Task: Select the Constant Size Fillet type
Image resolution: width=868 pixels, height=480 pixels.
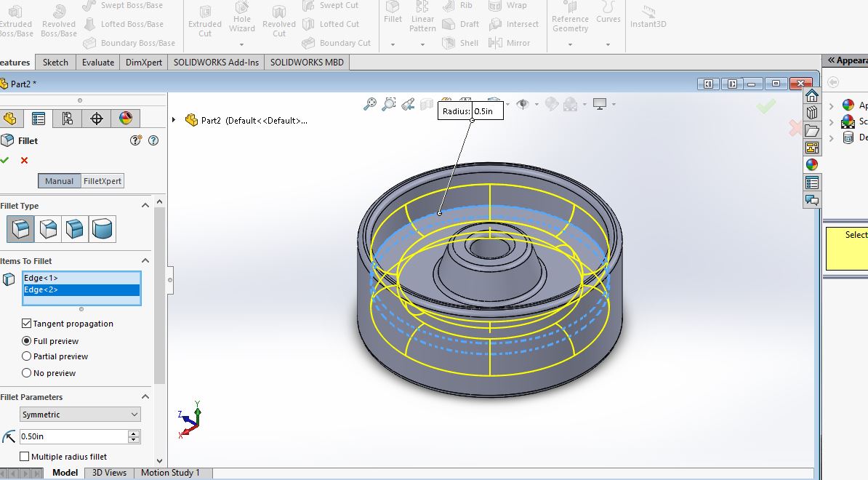Action: [x=20, y=228]
